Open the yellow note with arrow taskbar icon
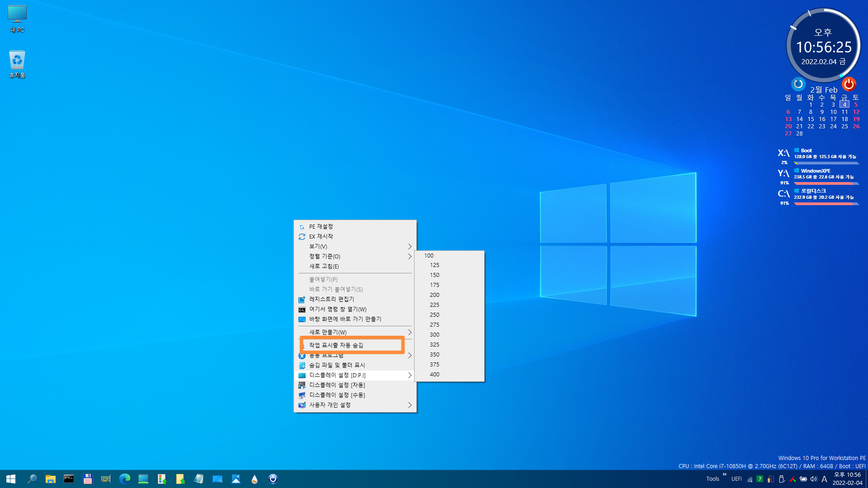The width and height of the screenshot is (868, 488). click(180, 479)
